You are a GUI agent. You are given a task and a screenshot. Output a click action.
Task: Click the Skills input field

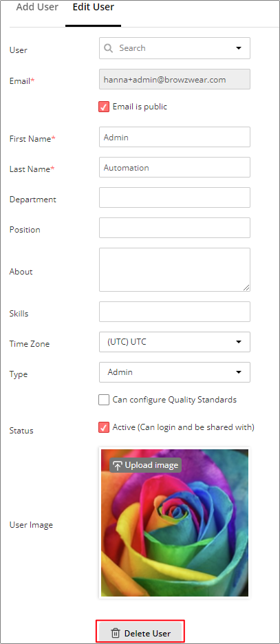175,312
